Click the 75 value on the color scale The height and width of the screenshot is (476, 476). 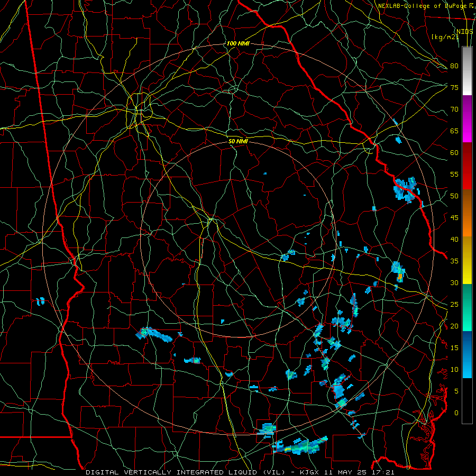(x=454, y=87)
